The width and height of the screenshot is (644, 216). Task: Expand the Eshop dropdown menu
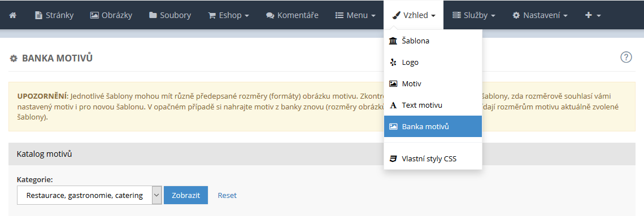pyautogui.click(x=229, y=15)
